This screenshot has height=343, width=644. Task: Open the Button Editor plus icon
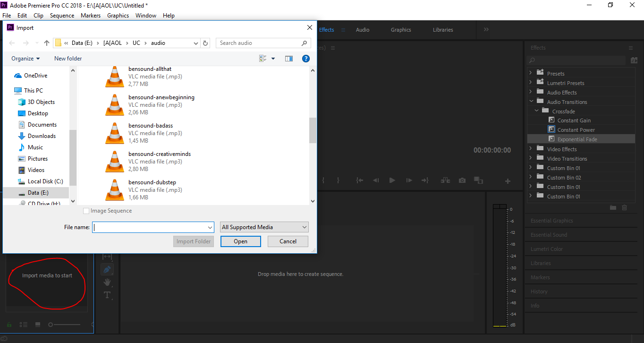pyautogui.click(x=508, y=181)
